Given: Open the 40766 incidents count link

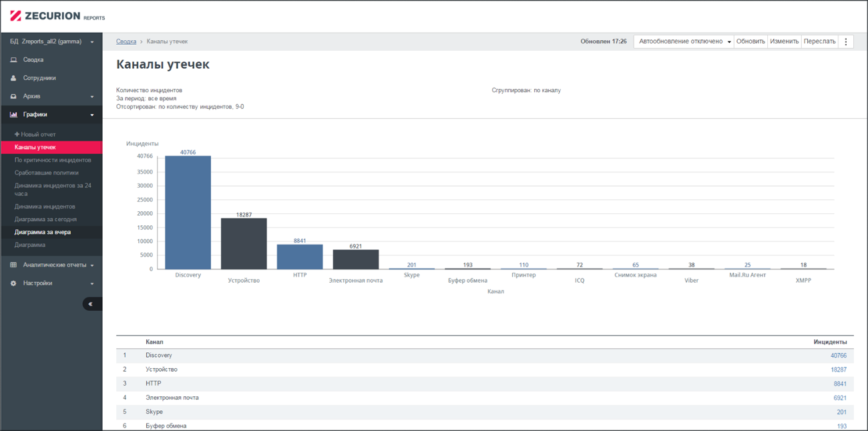Looking at the screenshot, I should tap(839, 355).
